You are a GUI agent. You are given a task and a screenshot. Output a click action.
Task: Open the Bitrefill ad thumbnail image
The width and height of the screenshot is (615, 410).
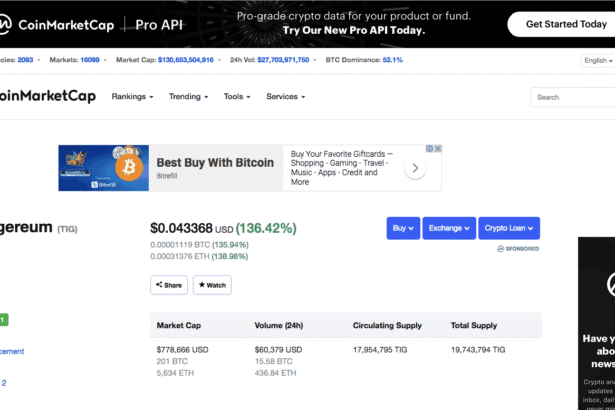coord(104,168)
